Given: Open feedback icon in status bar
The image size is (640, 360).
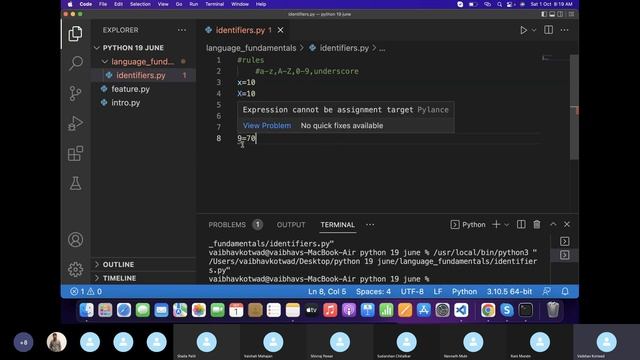Looking at the screenshot, I should tap(547, 291).
